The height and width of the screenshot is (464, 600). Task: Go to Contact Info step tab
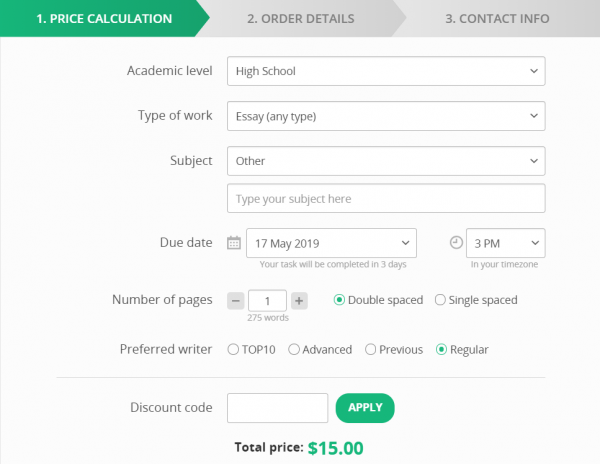(497, 18)
